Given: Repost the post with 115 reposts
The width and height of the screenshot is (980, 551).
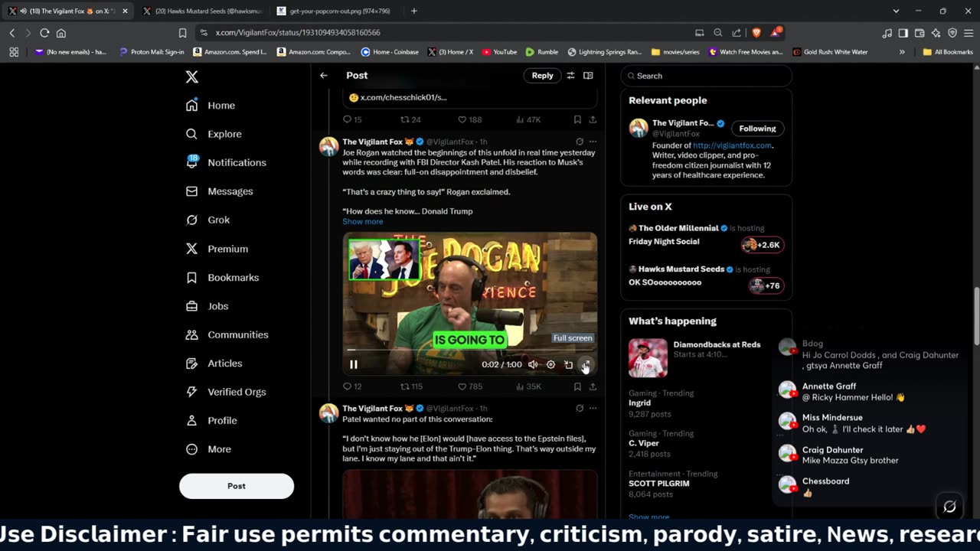Looking at the screenshot, I should pos(412,386).
